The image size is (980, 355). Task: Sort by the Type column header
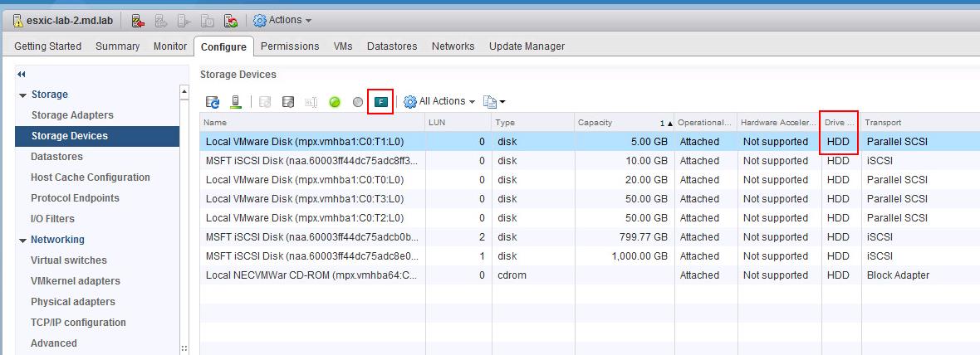pyautogui.click(x=532, y=123)
